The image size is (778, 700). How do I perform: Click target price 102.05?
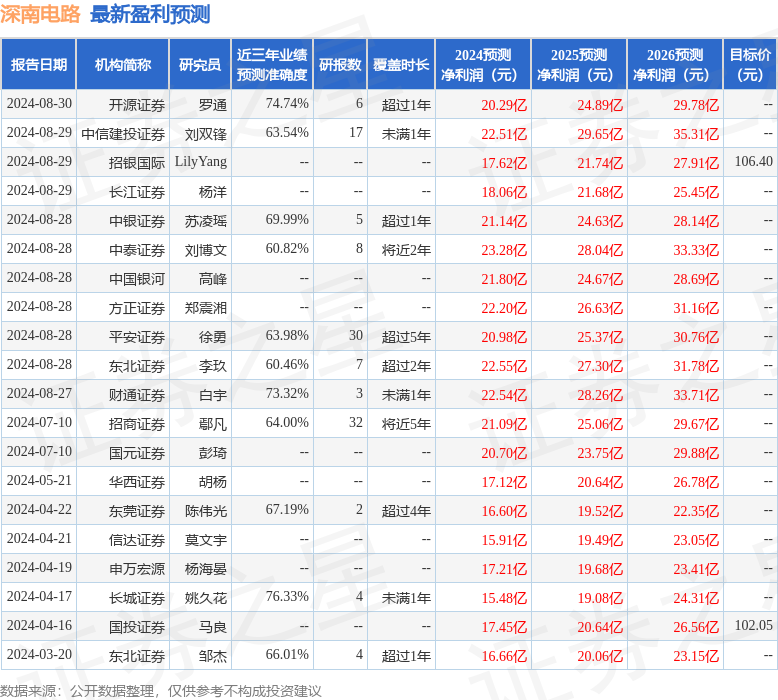click(x=753, y=626)
